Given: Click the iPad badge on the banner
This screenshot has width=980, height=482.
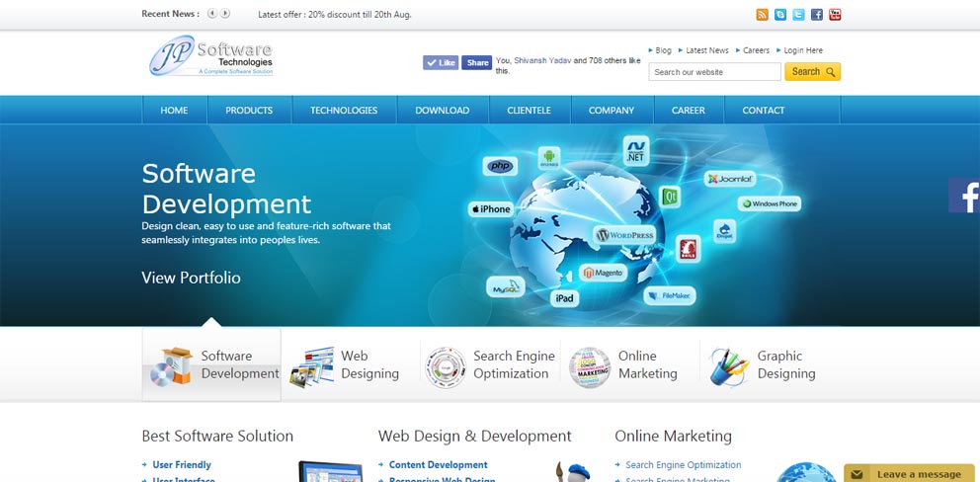Looking at the screenshot, I should point(564,298).
